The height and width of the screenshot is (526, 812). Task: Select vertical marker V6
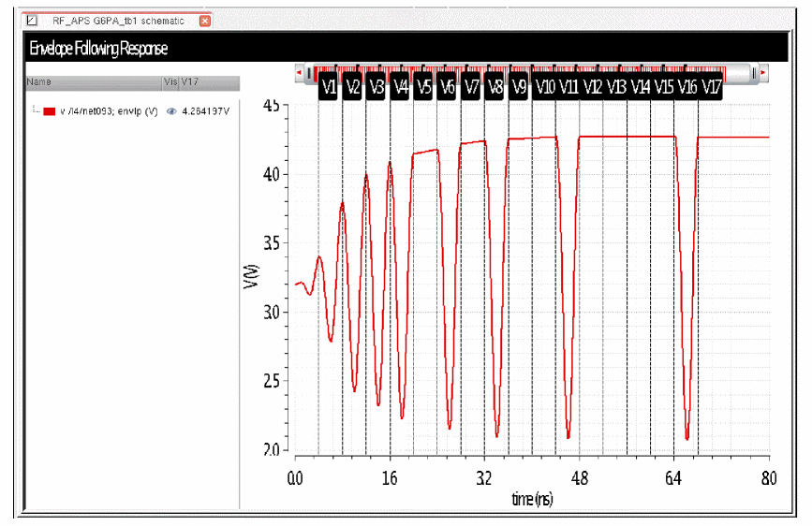click(x=448, y=86)
